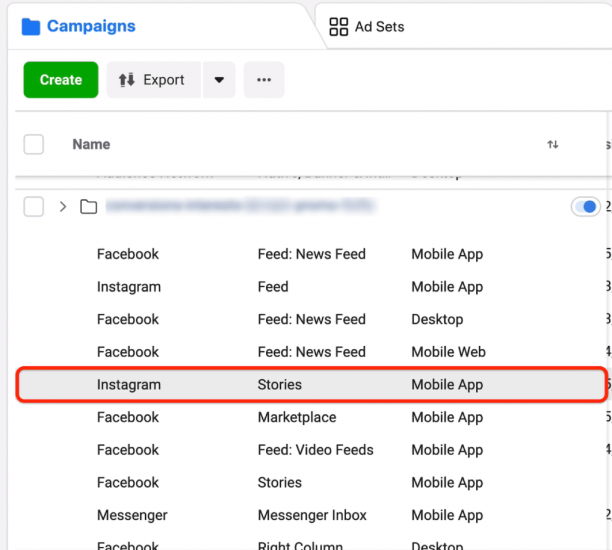Select the Campaigns tab
The image size is (612, 550).
[x=90, y=26]
